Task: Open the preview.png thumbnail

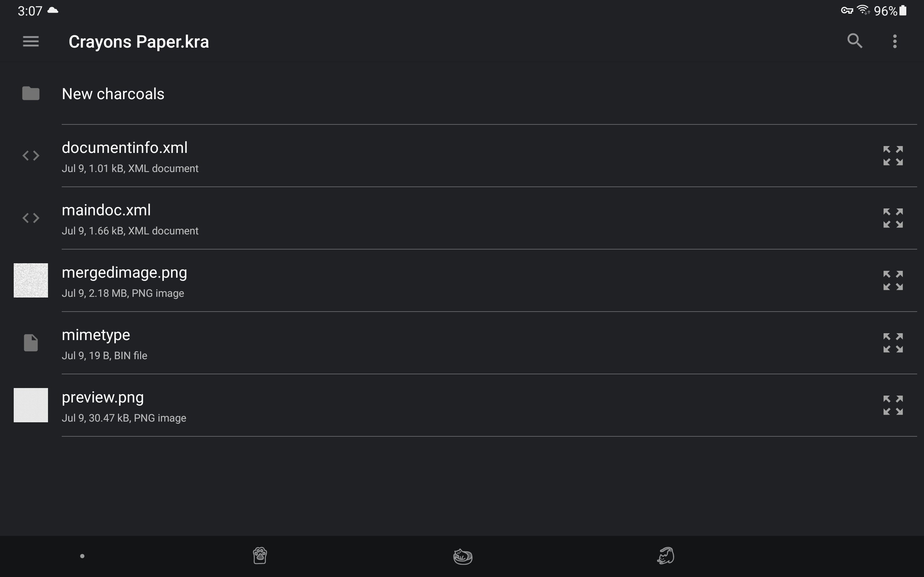Action: click(x=31, y=405)
